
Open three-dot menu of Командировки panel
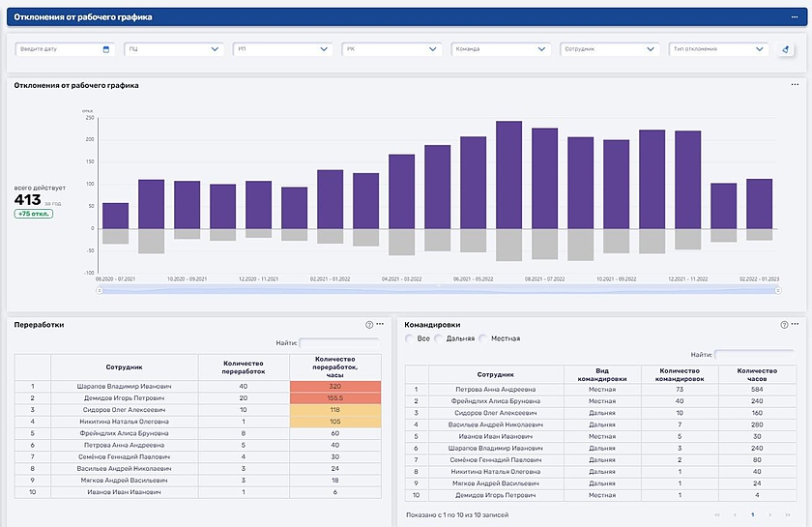click(x=796, y=325)
